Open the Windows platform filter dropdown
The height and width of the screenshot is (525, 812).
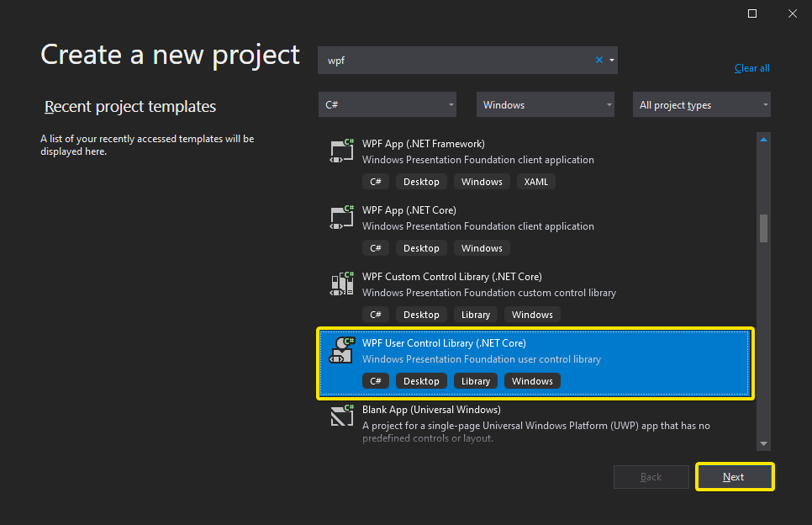pyautogui.click(x=545, y=104)
